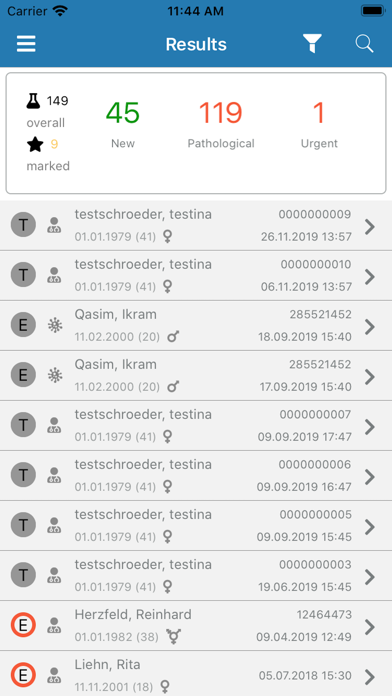
Task: Tap virus icon on Qasim 18.09.2019 entry
Action: pos(55,326)
